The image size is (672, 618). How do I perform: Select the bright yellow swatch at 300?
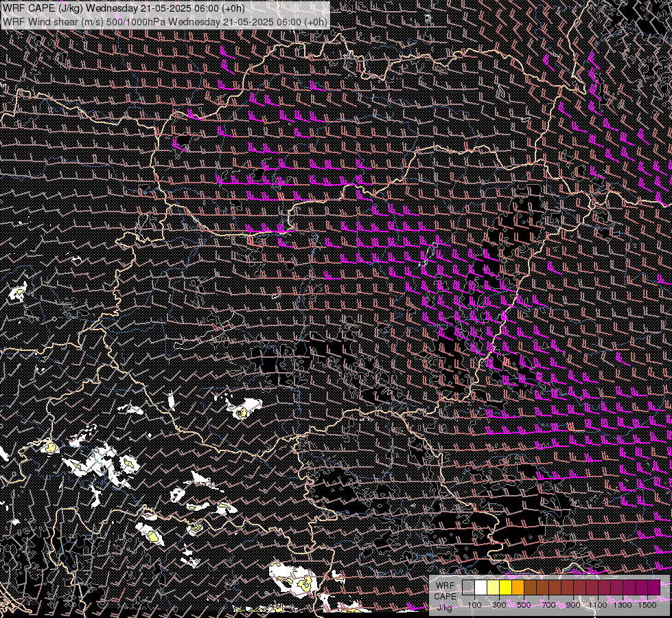506,587
